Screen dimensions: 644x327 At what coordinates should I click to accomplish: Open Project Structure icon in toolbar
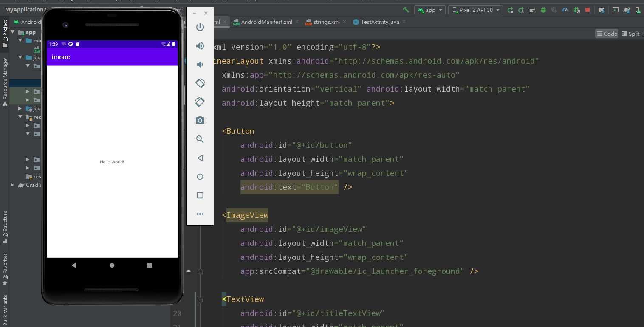(601, 10)
